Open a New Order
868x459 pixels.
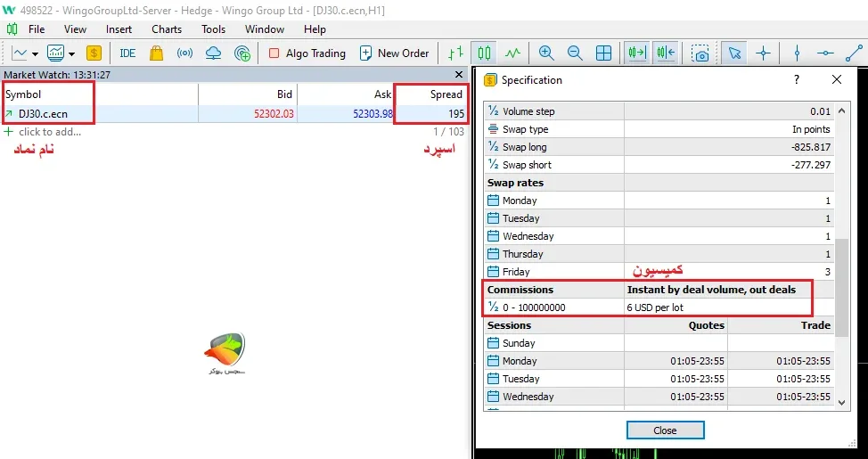click(394, 53)
